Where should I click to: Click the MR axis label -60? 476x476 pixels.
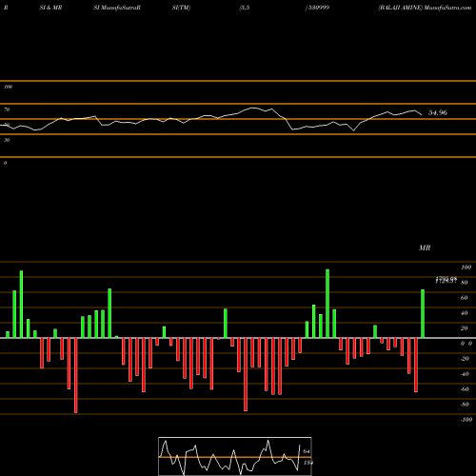point(465,389)
